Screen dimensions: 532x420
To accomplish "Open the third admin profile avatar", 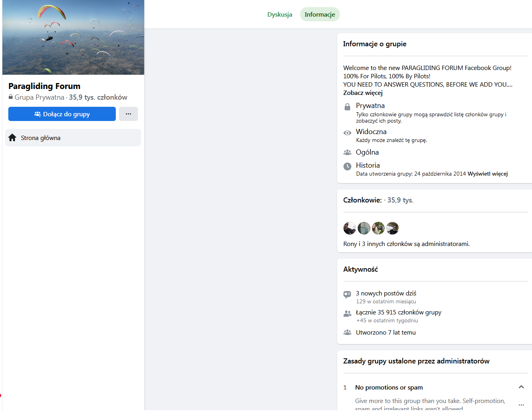I will click(x=378, y=228).
